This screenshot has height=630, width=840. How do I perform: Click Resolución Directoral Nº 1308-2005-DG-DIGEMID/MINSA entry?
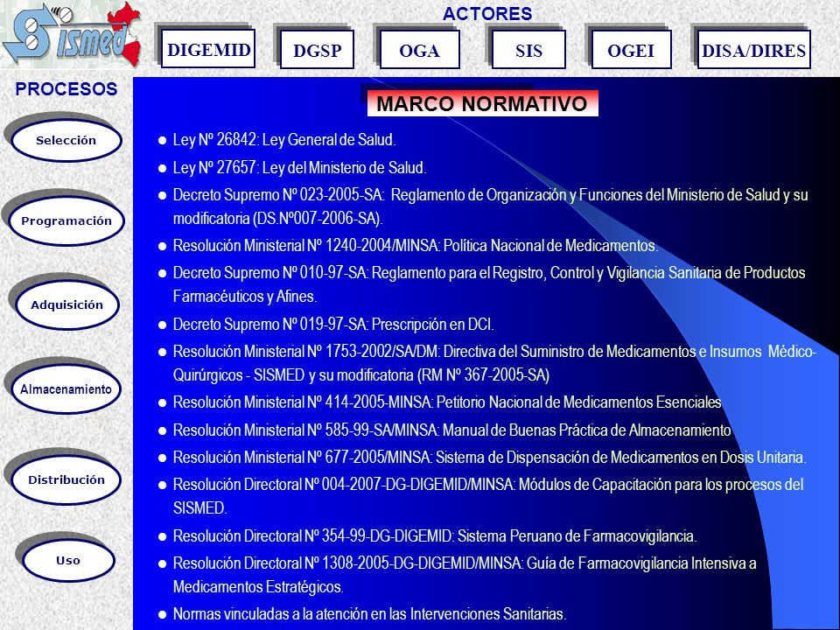pos(465,575)
